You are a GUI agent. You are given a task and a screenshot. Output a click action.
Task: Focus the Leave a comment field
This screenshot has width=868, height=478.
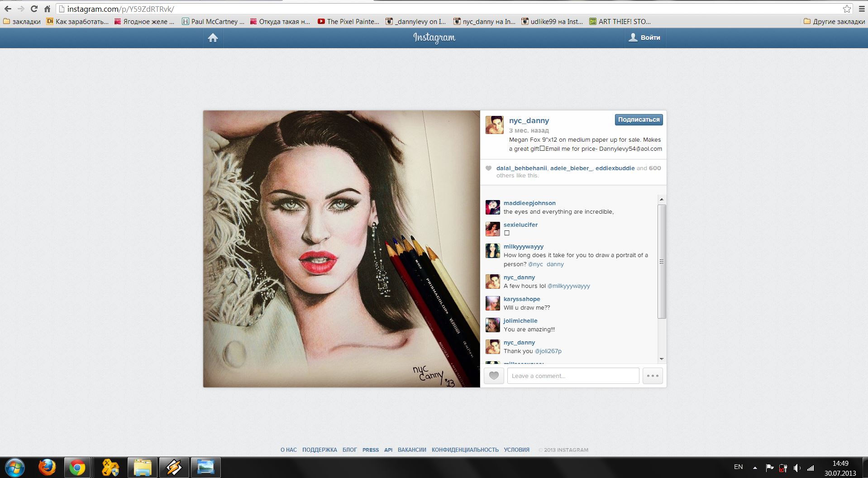[x=573, y=376]
